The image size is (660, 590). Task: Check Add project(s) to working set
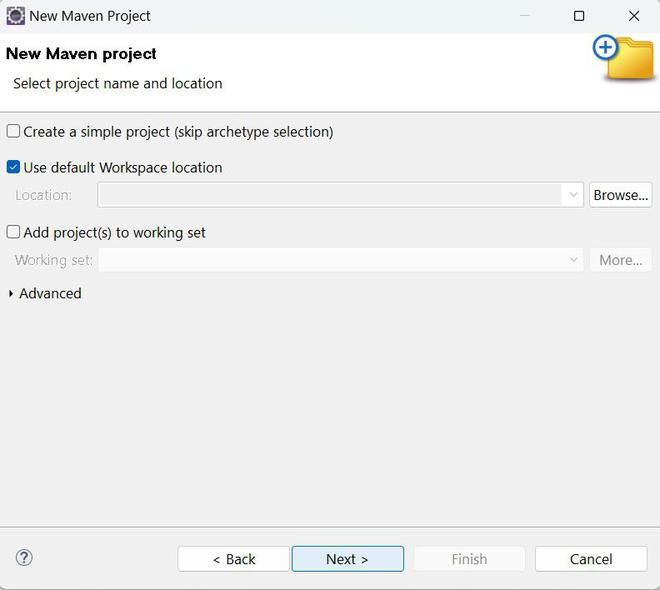[x=14, y=232]
